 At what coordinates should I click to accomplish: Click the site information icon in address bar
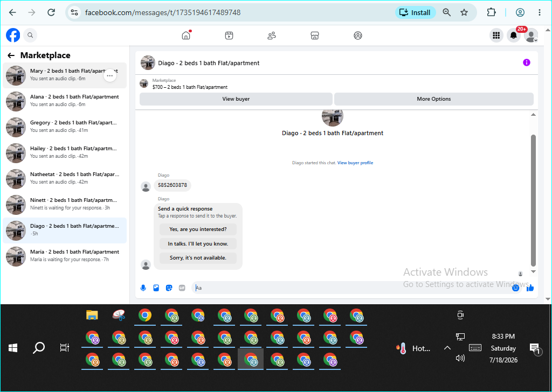[74, 12]
